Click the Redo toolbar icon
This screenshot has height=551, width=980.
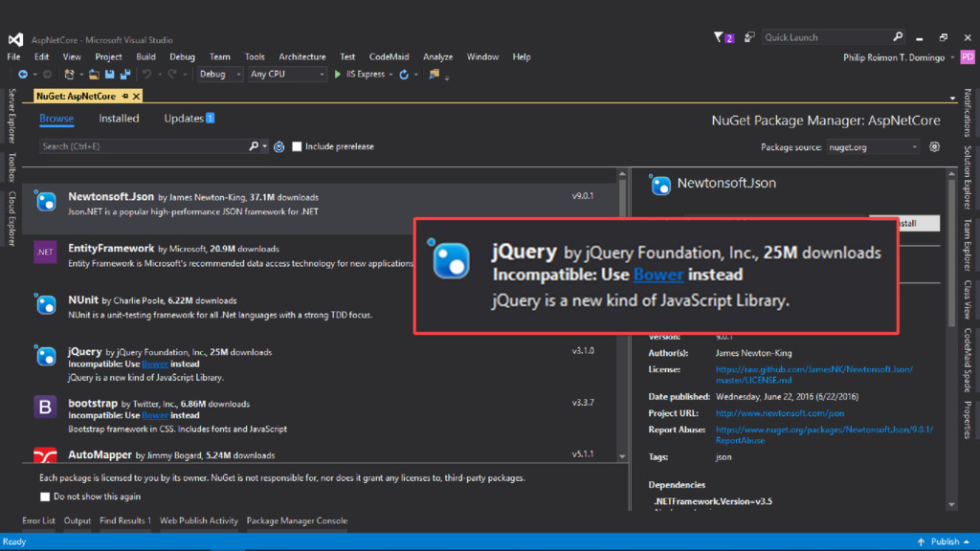pos(172,75)
